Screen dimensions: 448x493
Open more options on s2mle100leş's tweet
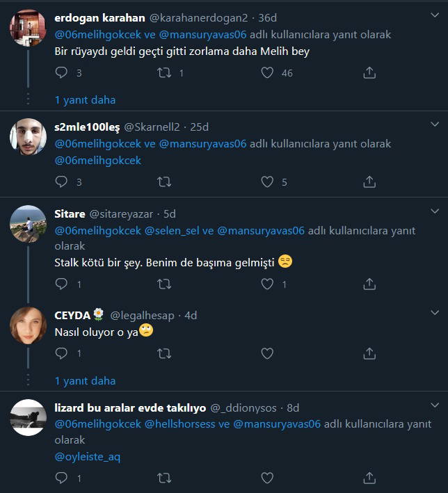[x=435, y=127]
